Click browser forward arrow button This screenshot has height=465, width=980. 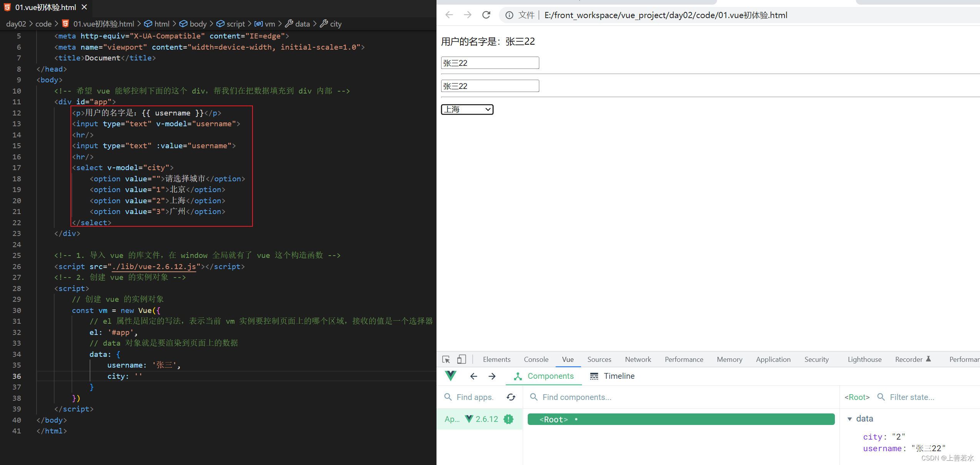tap(467, 15)
